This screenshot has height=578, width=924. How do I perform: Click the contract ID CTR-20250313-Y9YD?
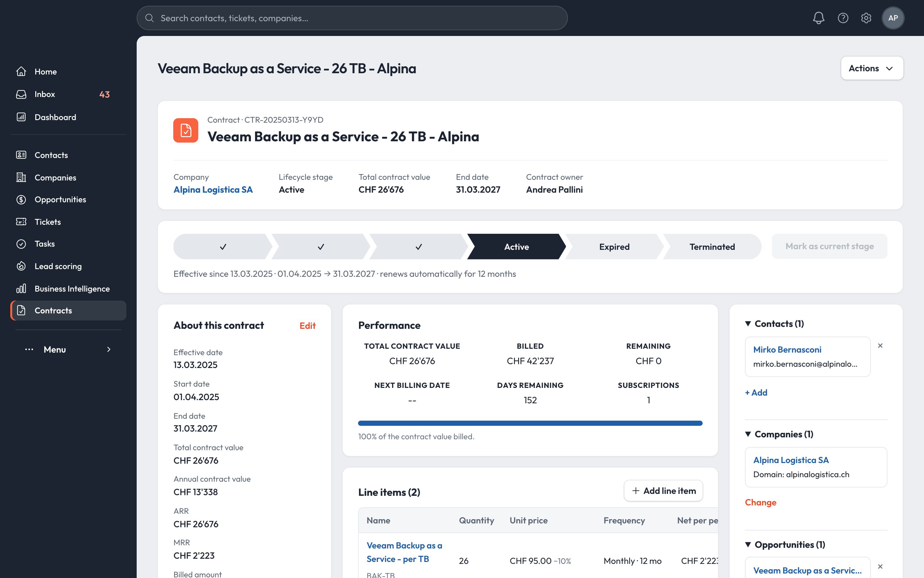[284, 120]
